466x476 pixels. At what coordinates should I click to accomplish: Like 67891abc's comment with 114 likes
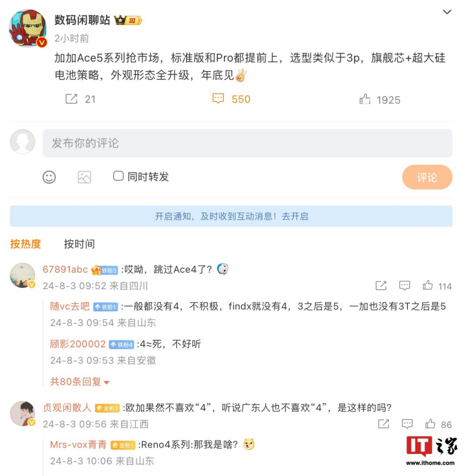tap(428, 285)
